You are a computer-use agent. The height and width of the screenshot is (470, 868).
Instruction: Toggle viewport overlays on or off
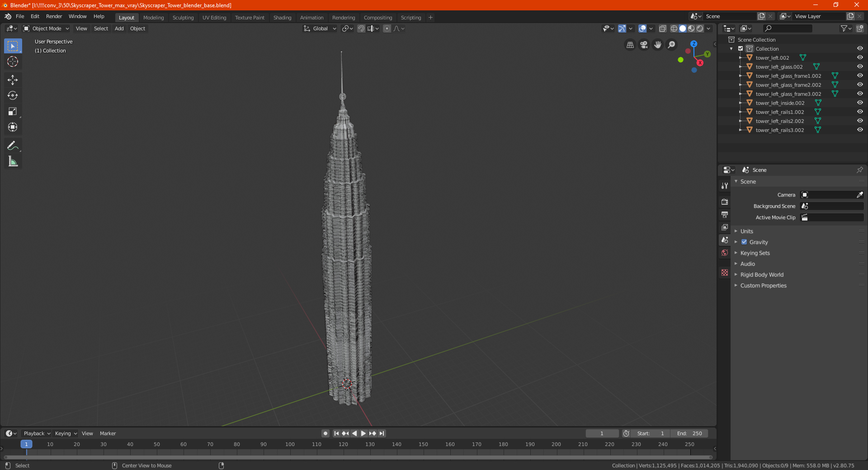[x=642, y=28]
